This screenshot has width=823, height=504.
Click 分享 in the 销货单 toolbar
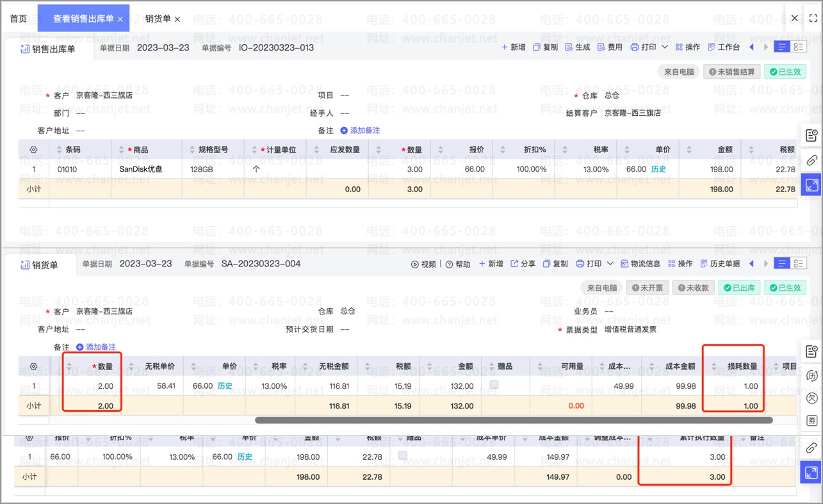pos(523,264)
